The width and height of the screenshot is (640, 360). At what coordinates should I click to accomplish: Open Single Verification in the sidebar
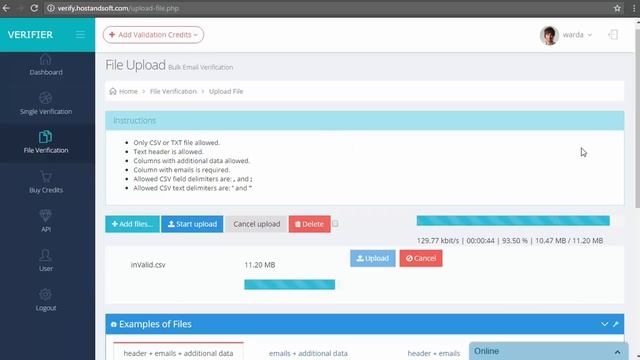pyautogui.click(x=46, y=104)
